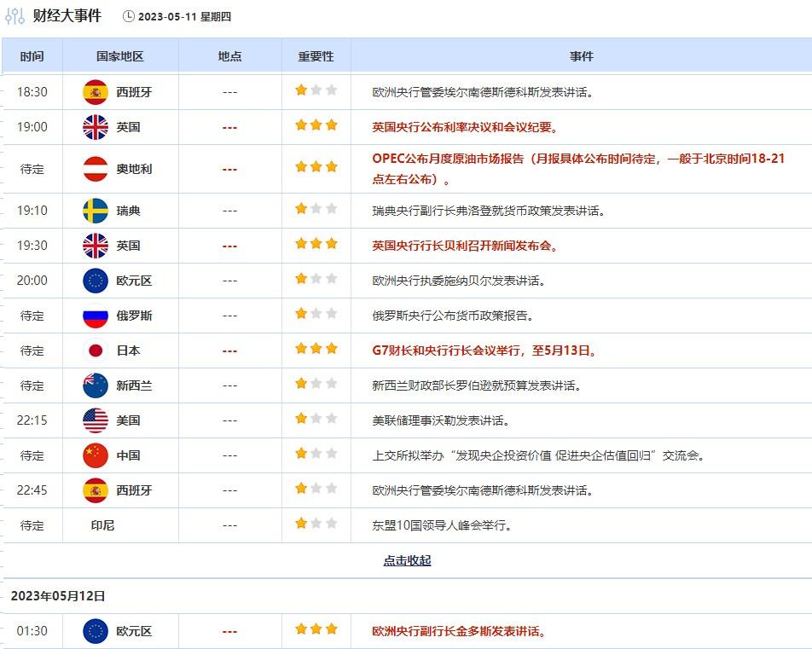The width and height of the screenshot is (812, 649).
Task: Click the Russia flag icon
Action: point(96,316)
